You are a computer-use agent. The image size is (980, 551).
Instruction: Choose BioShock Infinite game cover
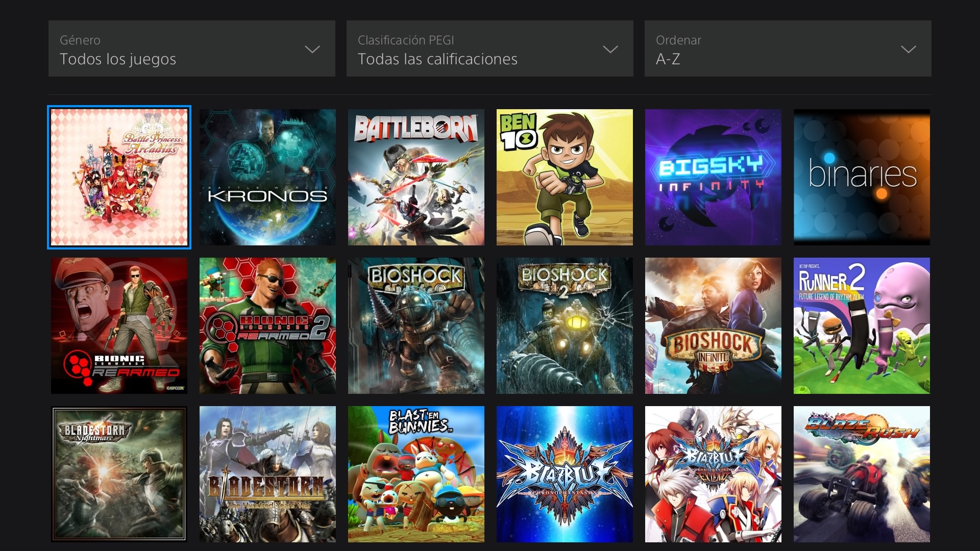point(713,325)
